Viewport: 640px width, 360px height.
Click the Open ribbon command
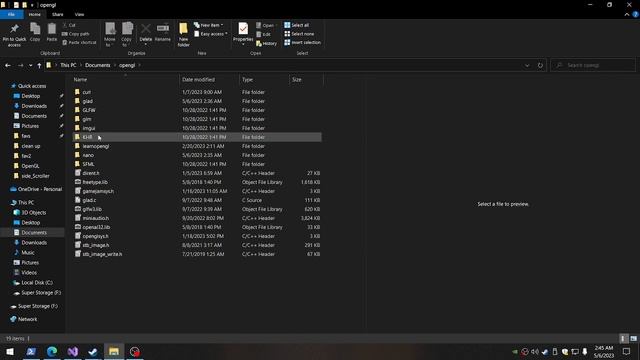pyautogui.click(x=265, y=25)
